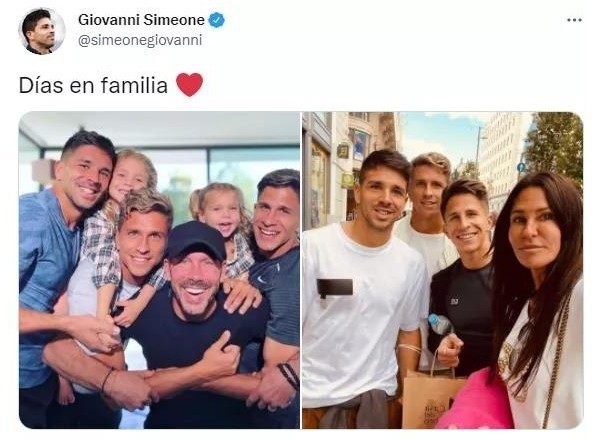600x440 pixels.
Task: Click the pink bag in right photo
Action: [476, 402]
